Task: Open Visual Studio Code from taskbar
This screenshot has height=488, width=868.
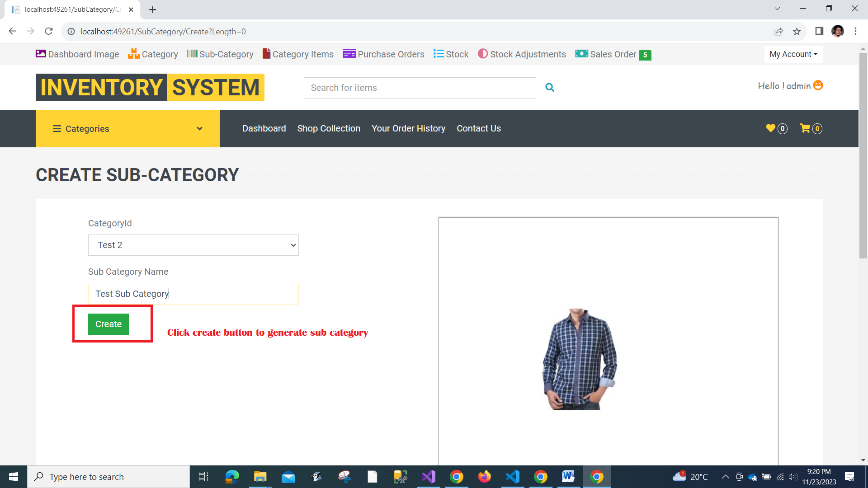Action: pos(513,477)
